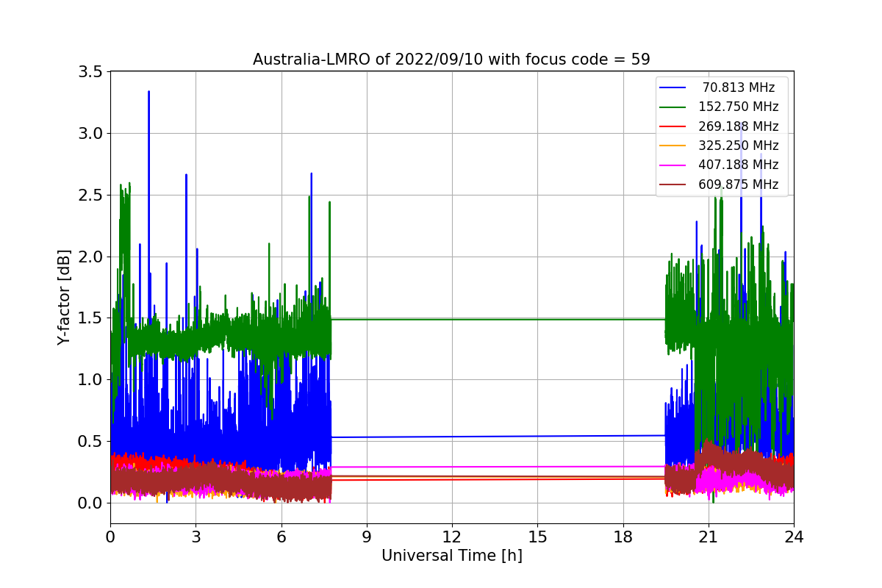Click the y-axis tick label 3.5
Screen dimensions: 882x588
point(90,72)
